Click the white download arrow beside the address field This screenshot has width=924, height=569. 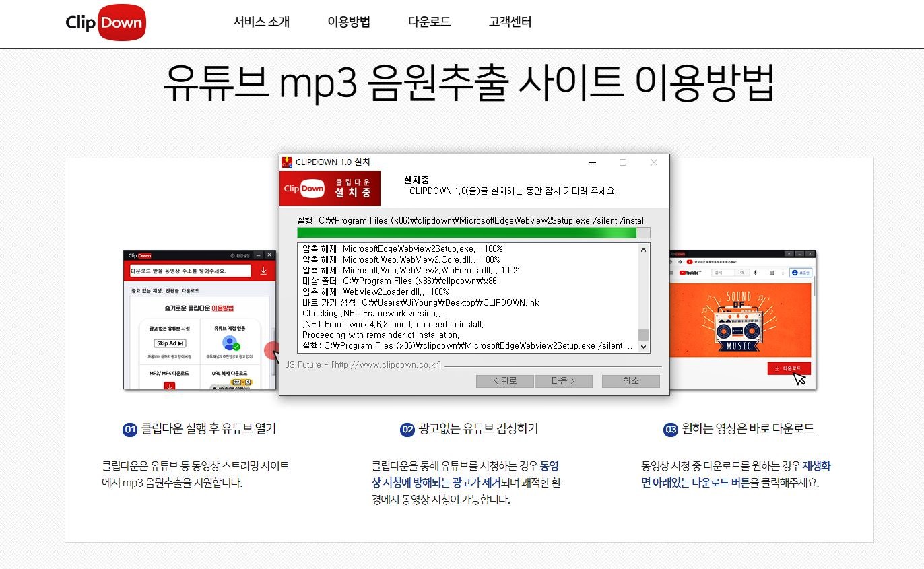263,271
